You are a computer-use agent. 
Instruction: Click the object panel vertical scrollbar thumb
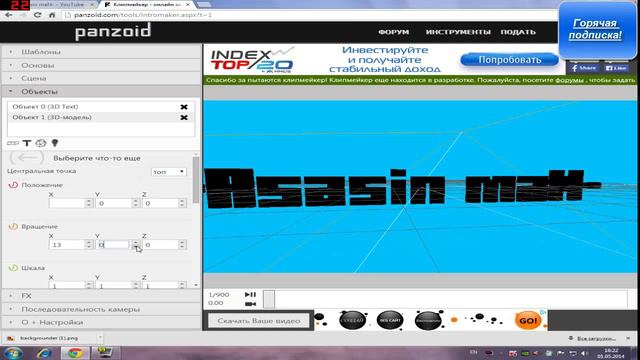click(x=196, y=180)
